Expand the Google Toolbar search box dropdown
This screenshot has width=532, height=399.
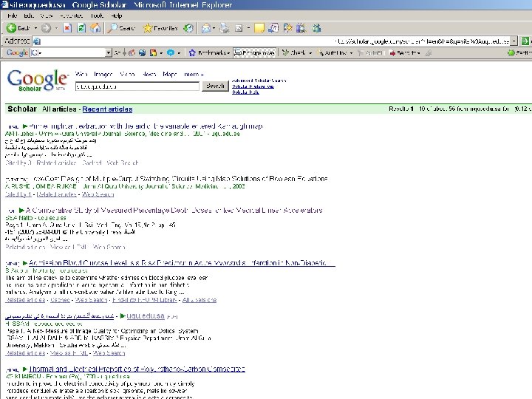[x=108, y=52]
